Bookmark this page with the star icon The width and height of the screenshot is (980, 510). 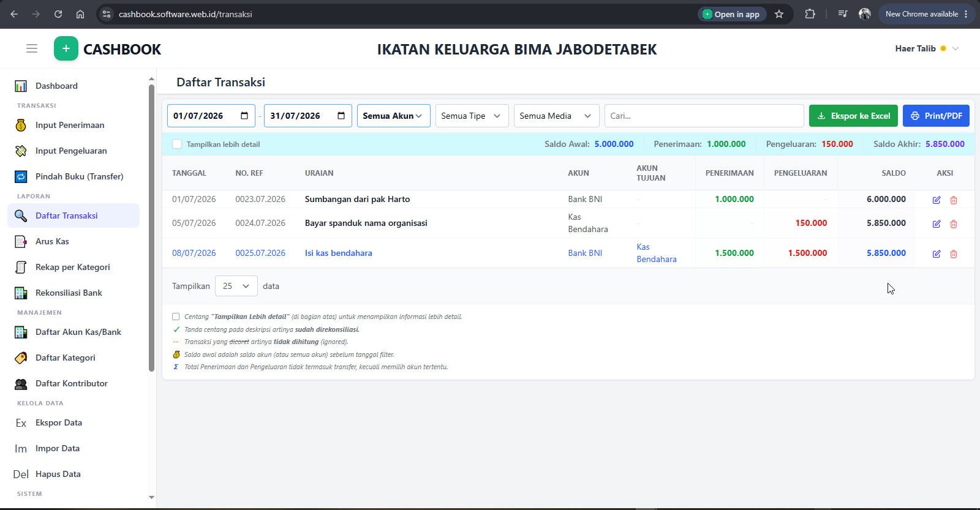(x=779, y=14)
